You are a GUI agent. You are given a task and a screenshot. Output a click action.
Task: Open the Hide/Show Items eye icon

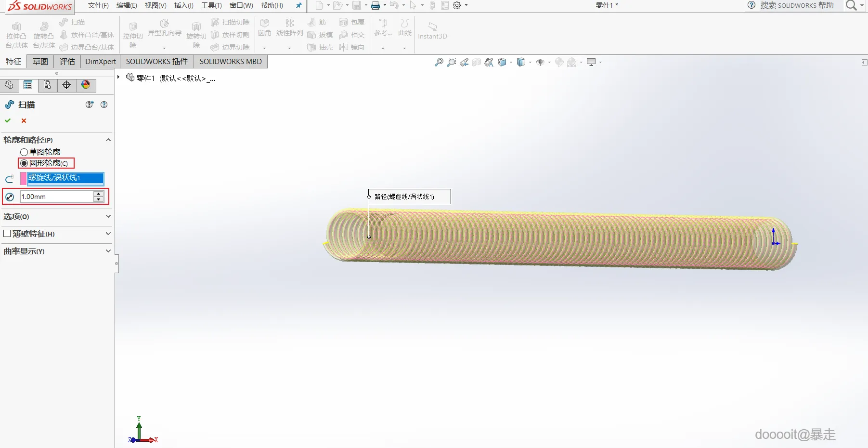(x=540, y=62)
